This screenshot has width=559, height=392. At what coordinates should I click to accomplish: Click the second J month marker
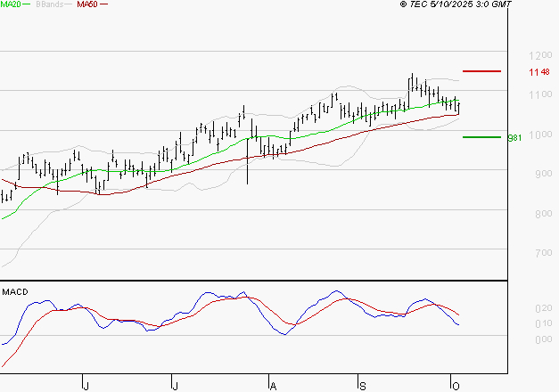(176, 385)
